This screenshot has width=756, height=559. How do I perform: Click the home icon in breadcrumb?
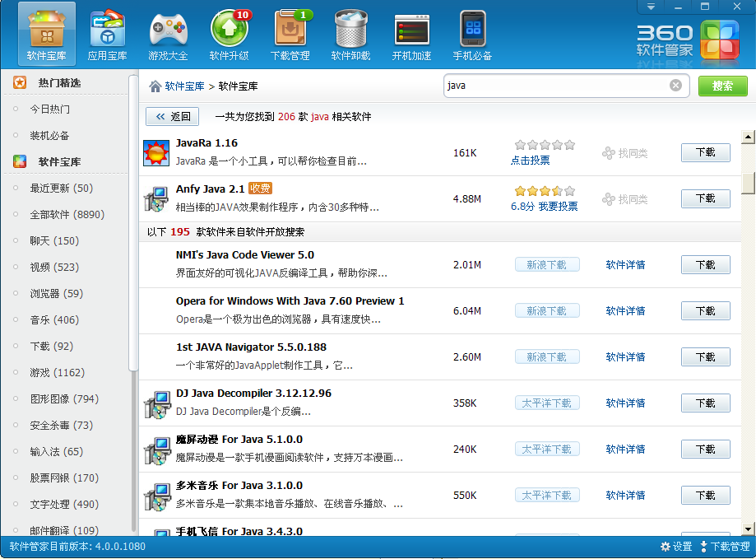pyautogui.click(x=155, y=86)
